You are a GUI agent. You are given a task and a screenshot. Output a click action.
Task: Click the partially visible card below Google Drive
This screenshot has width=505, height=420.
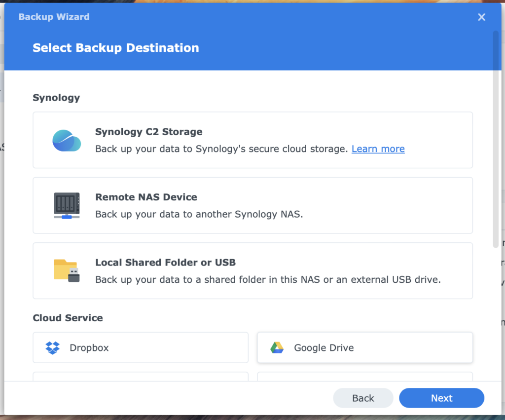point(364,377)
